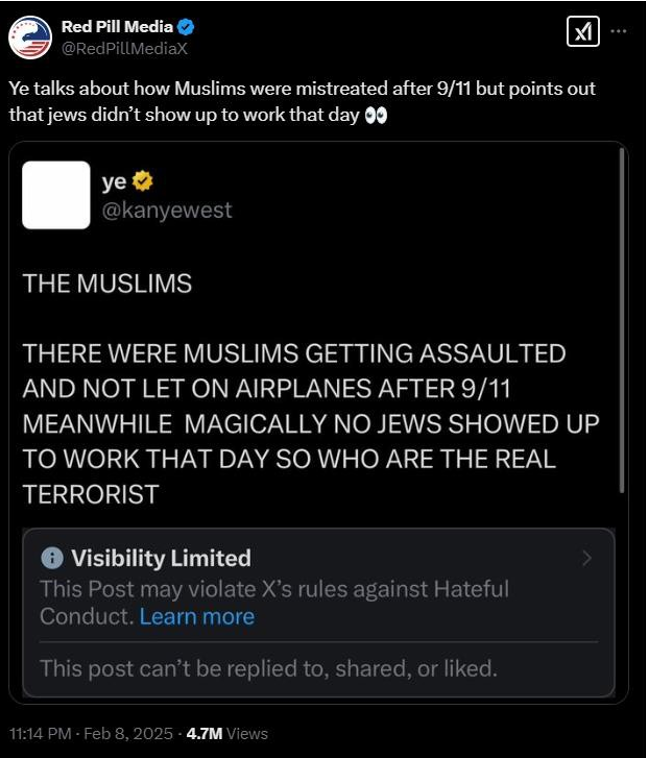
Task: Click the @kanyewest handle
Action: point(166,210)
